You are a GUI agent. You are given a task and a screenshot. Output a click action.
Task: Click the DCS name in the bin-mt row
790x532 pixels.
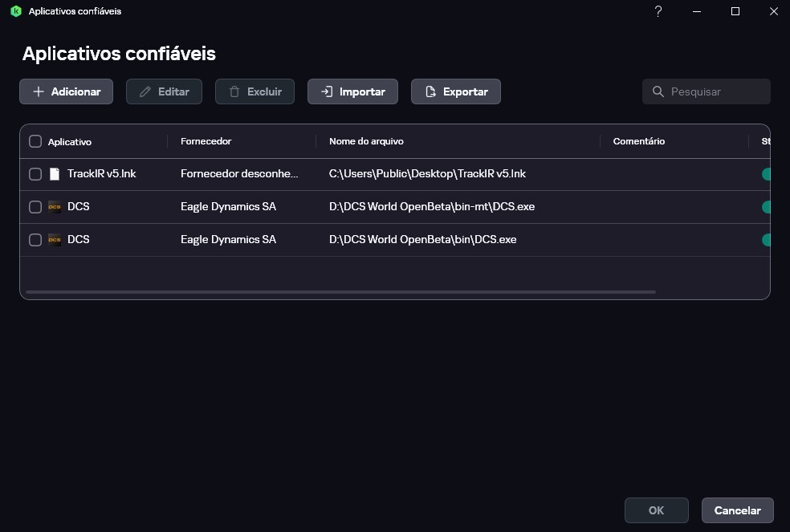pyautogui.click(x=79, y=206)
